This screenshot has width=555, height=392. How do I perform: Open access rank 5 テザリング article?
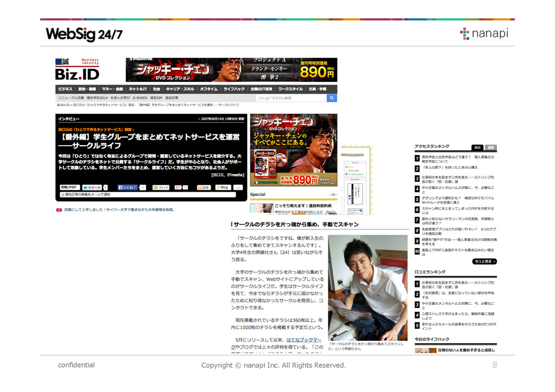pos(457,200)
